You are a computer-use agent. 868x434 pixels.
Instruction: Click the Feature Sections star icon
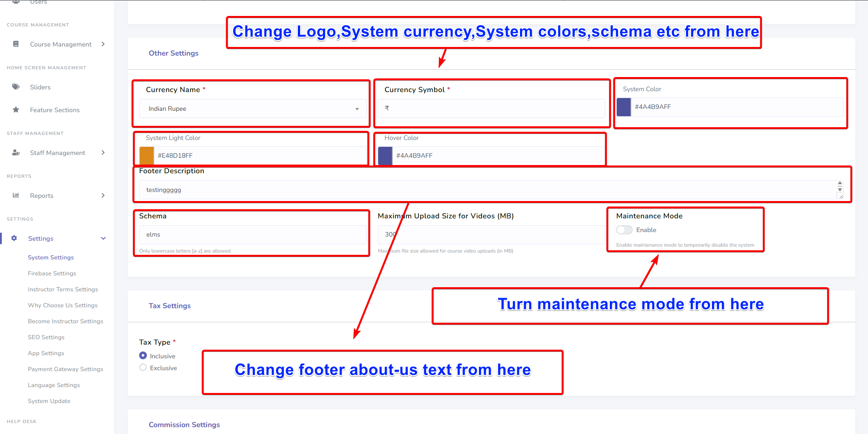[16, 110]
